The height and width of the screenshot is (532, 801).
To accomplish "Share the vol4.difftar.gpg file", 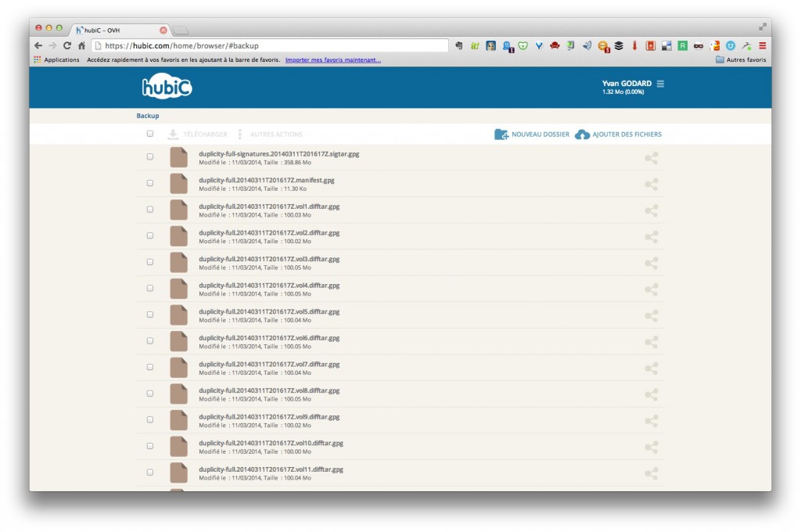I will click(x=651, y=289).
